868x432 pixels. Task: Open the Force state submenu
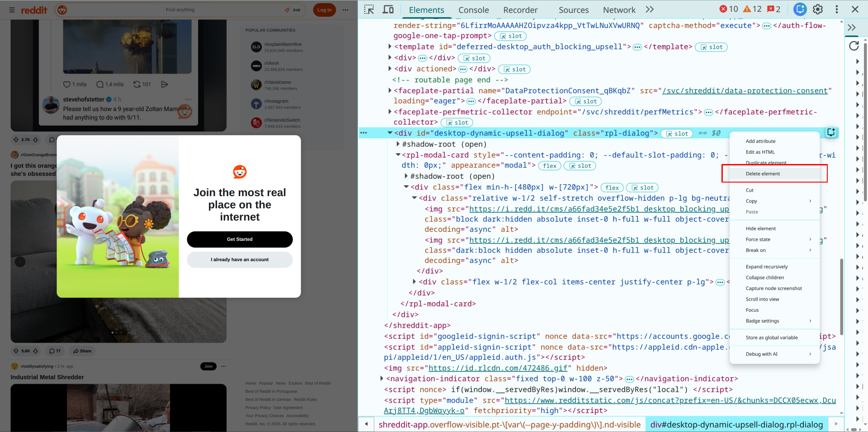pyautogui.click(x=774, y=239)
